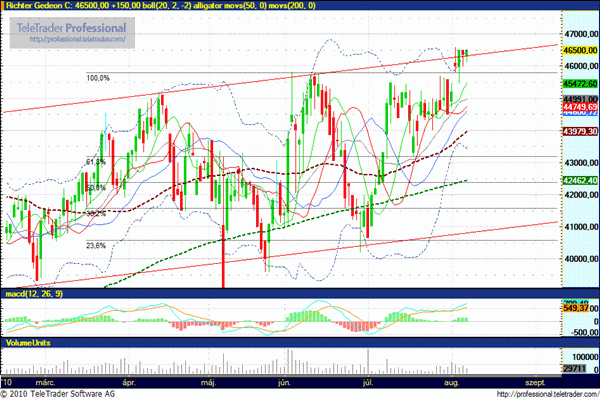This screenshot has width=600, height=400.
Task: Select the 100,0% Fibonacci level label
Action: point(98,78)
